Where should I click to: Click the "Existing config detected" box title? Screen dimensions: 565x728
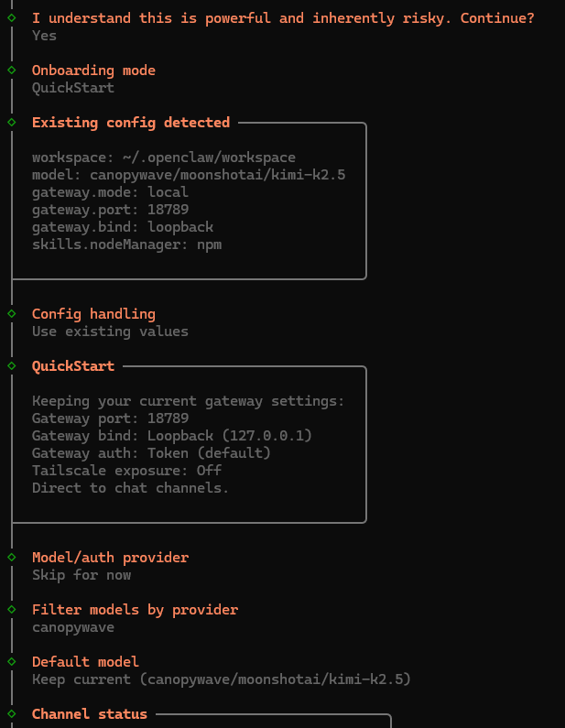pyautogui.click(x=131, y=123)
